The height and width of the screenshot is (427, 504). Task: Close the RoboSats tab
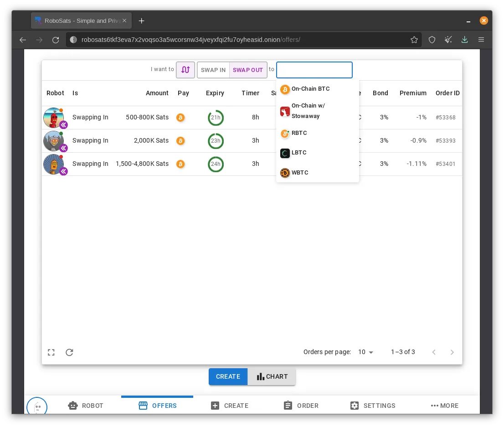(124, 21)
